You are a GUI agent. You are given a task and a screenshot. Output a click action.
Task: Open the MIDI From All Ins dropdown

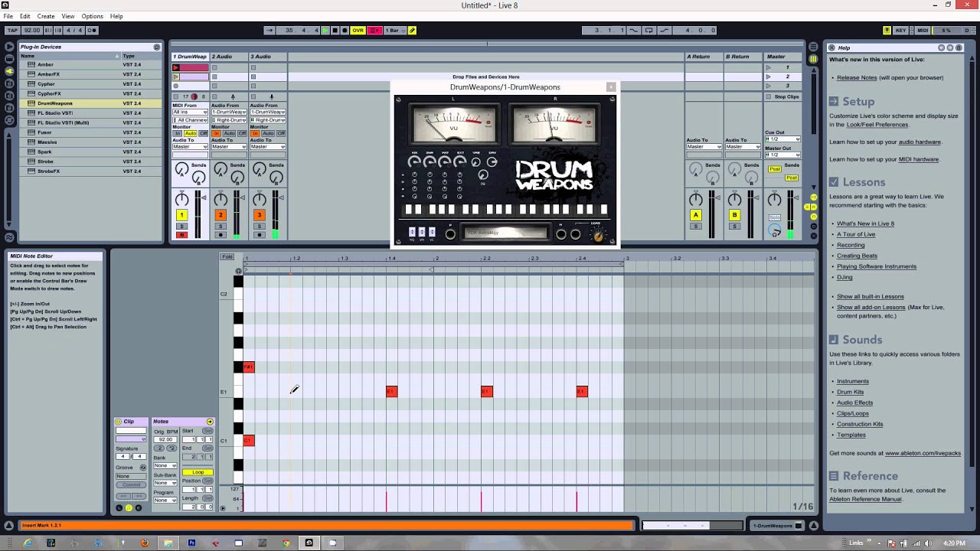click(190, 112)
